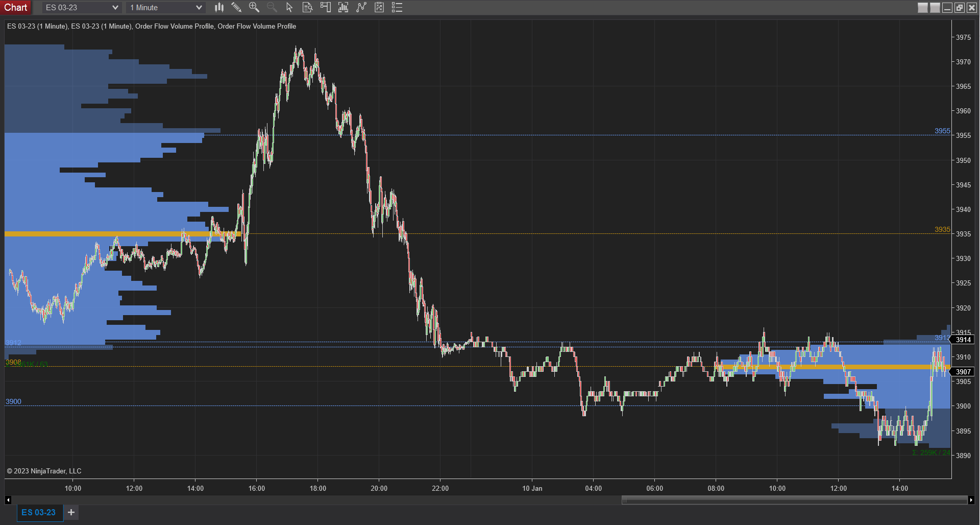Click the 3975 price axis label
Image resolution: width=980 pixels, height=525 pixels.
964,37
